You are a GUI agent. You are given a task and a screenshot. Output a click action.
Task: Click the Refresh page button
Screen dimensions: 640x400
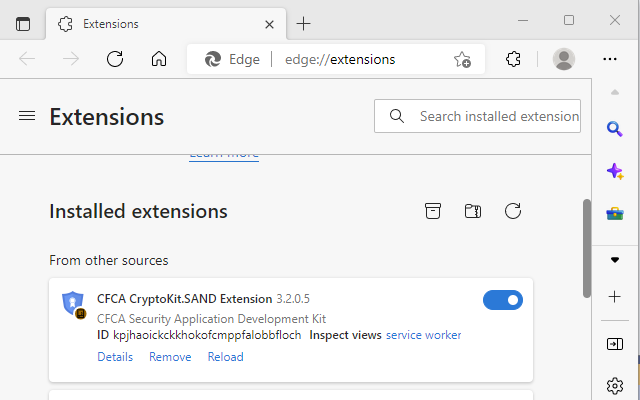pyautogui.click(x=115, y=59)
